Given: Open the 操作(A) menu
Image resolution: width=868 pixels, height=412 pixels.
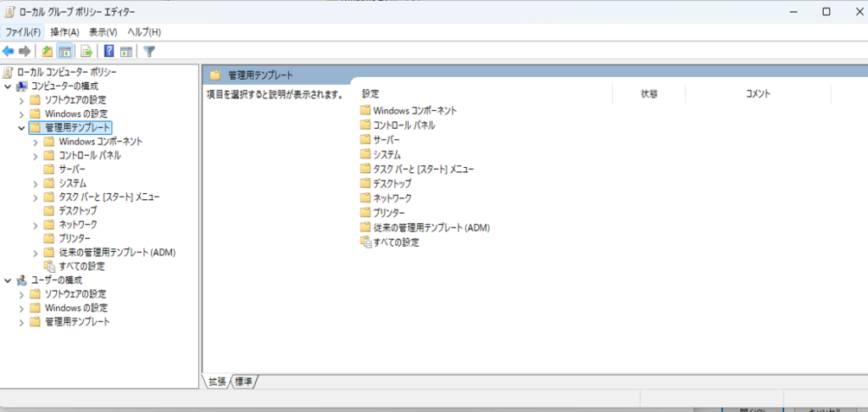Looking at the screenshot, I should tap(63, 32).
